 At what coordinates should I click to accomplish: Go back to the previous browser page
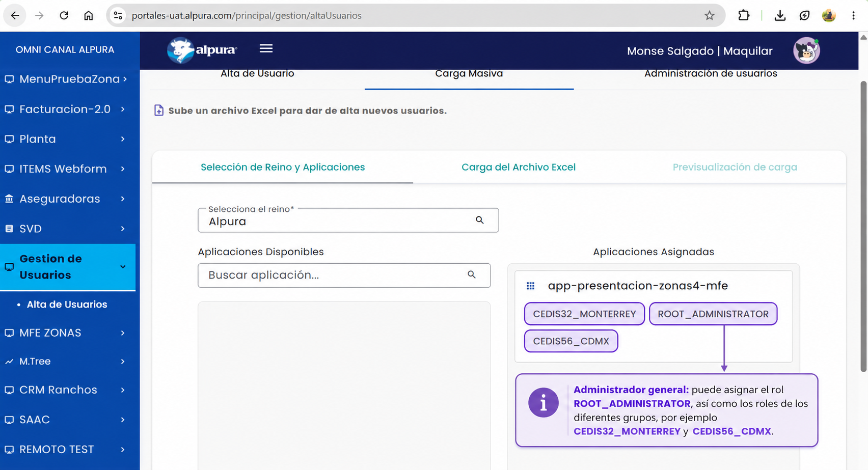15,16
